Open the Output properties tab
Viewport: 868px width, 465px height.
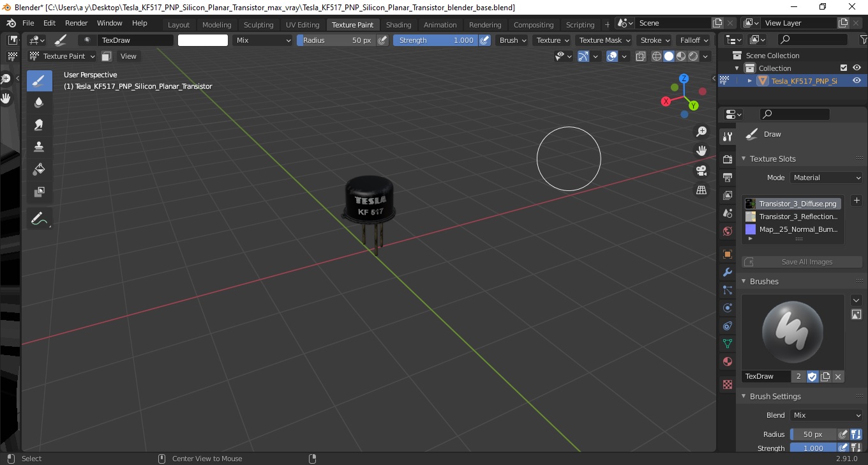[x=727, y=177]
